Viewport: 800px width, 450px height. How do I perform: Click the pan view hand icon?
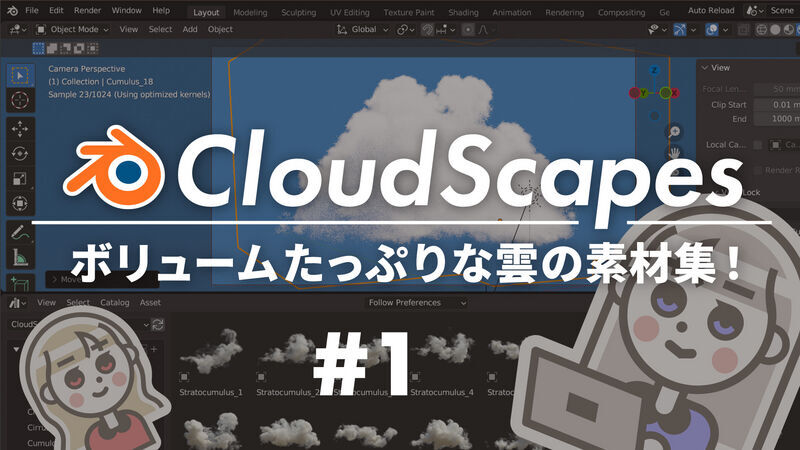(674, 152)
